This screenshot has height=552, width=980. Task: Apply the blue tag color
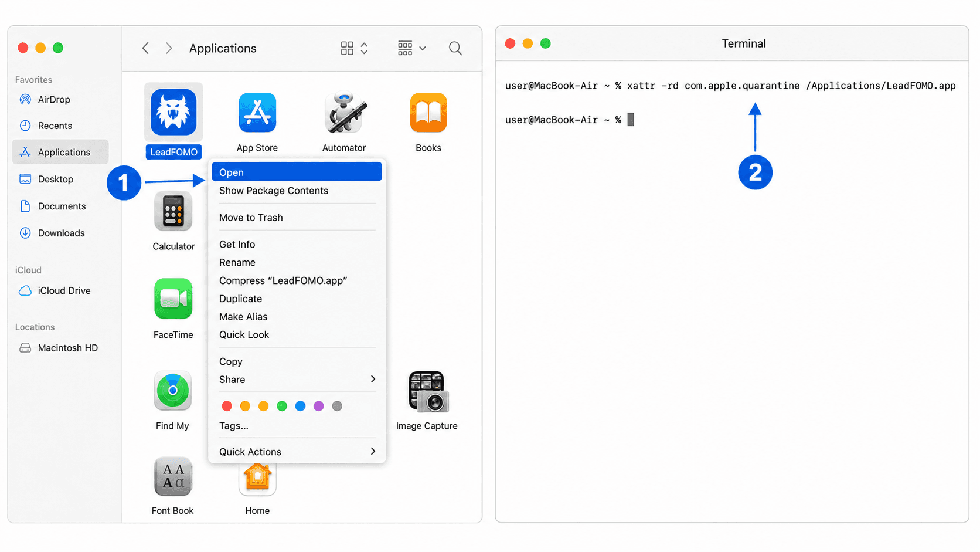click(x=300, y=406)
